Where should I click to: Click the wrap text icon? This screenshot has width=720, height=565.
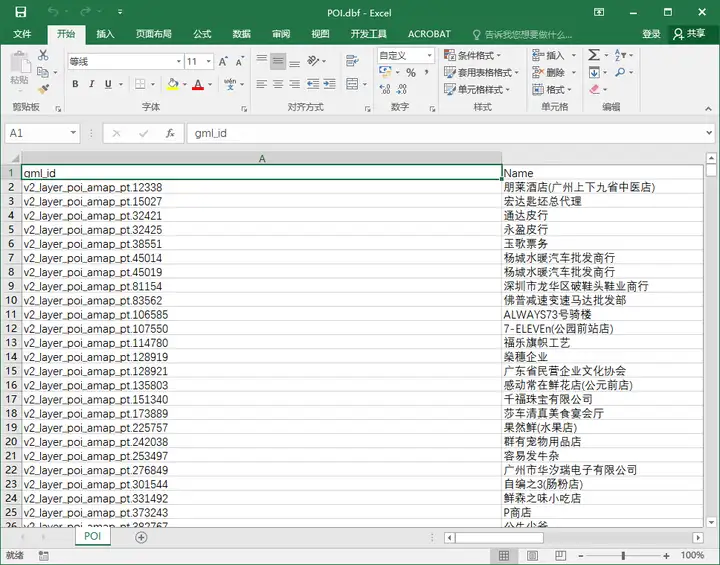[x=352, y=60]
